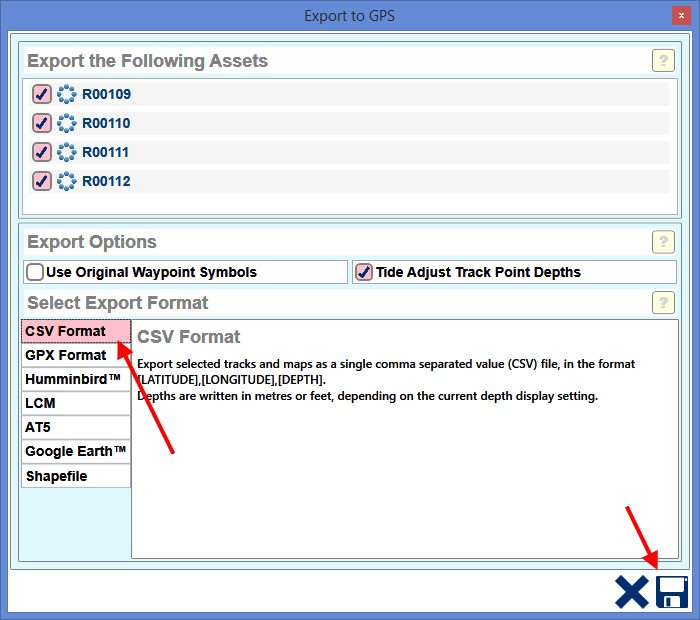The width and height of the screenshot is (700, 620).
Task: Choose the LCM export format
Action: point(76,403)
